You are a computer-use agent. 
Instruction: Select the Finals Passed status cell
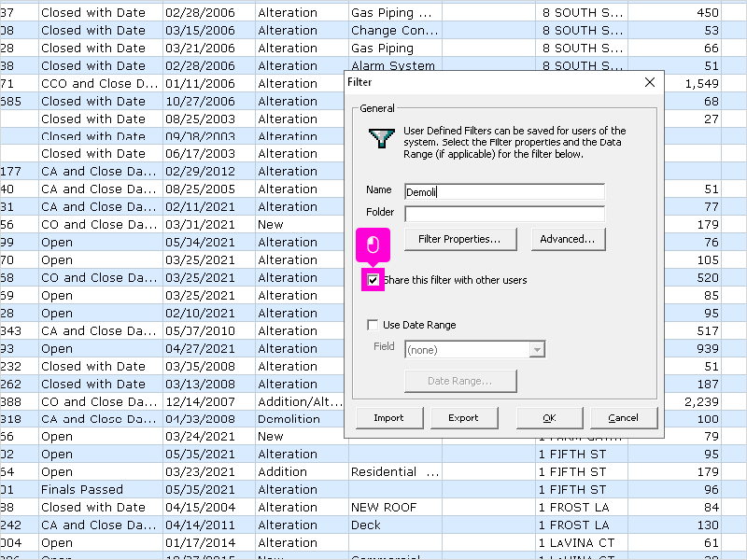pos(101,489)
